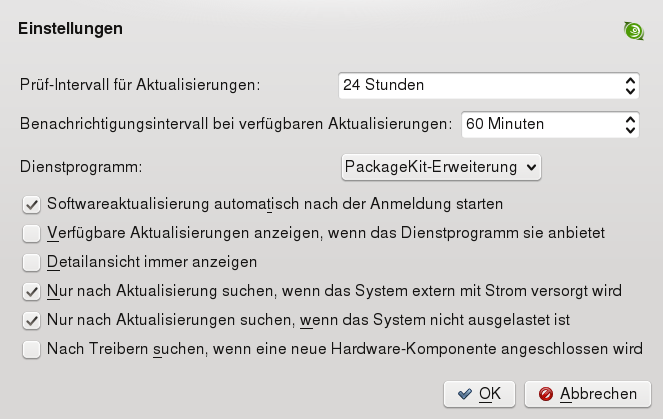The width and height of the screenshot is (663, 419).
Task: Click the red cancel icon on Abbrechen
Action: [x=546, y=394]
